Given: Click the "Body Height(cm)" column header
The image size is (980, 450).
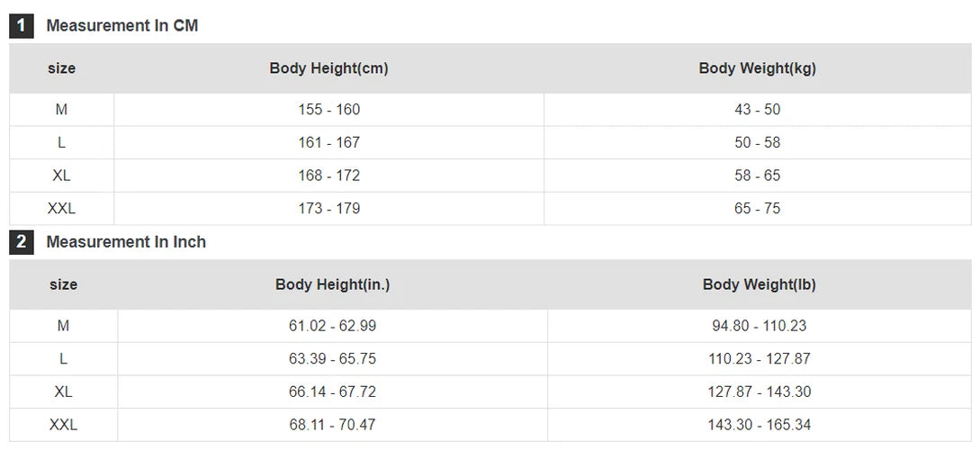Looking at the screenshot, I should 328,68.
